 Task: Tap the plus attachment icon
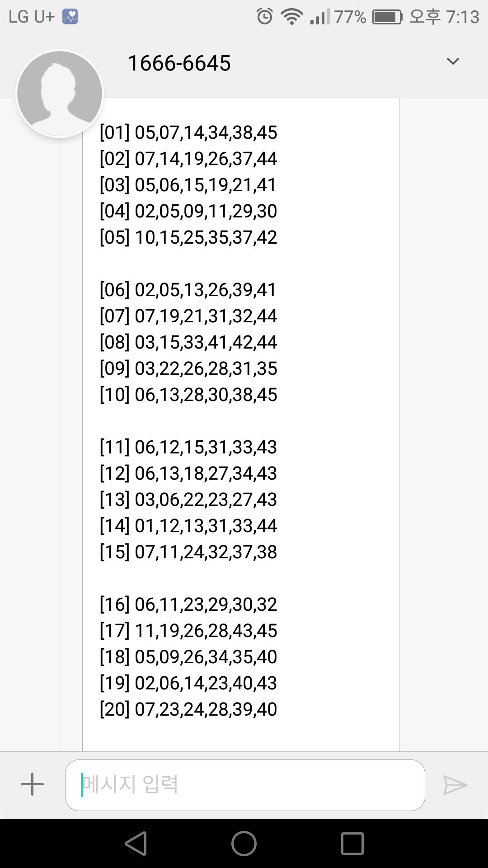(x=33, y=784)
